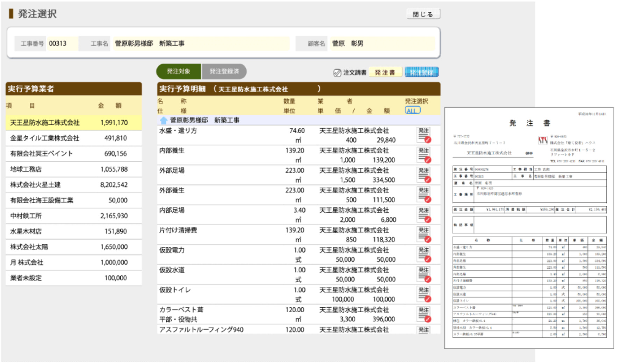This screenshot has height=364, width=621.
Task: Select the 業者未設定 row
Action: click(74, 278)
